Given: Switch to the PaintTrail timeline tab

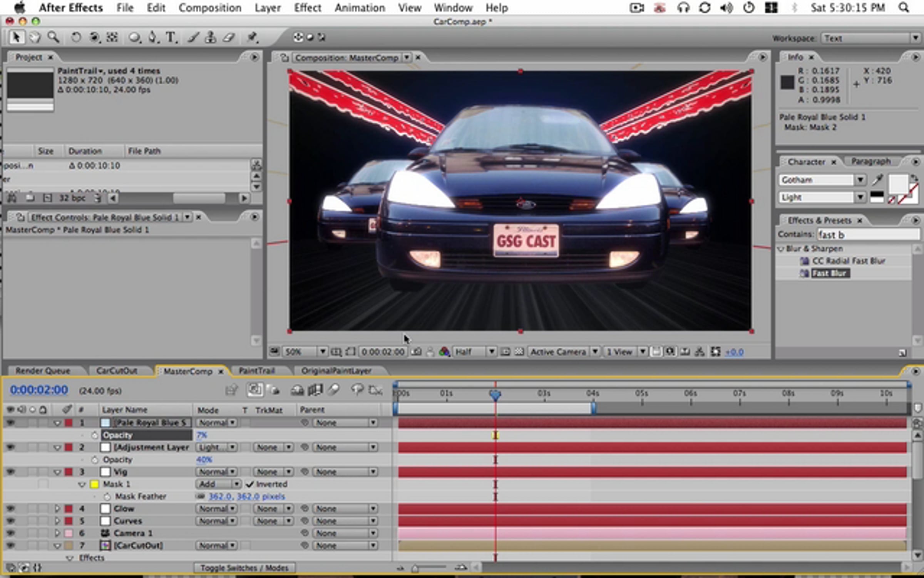Looking at the screenshot, I should pos(256,371).
